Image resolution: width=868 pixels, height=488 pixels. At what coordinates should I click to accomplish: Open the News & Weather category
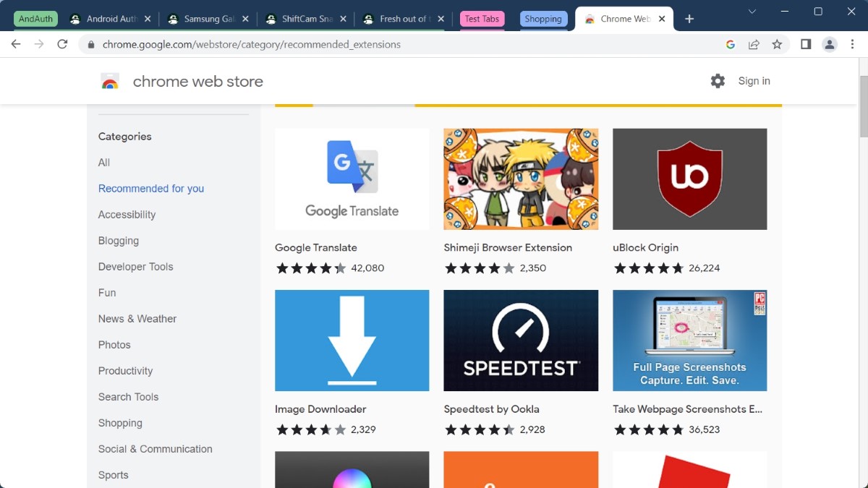[x=137, y=319]
